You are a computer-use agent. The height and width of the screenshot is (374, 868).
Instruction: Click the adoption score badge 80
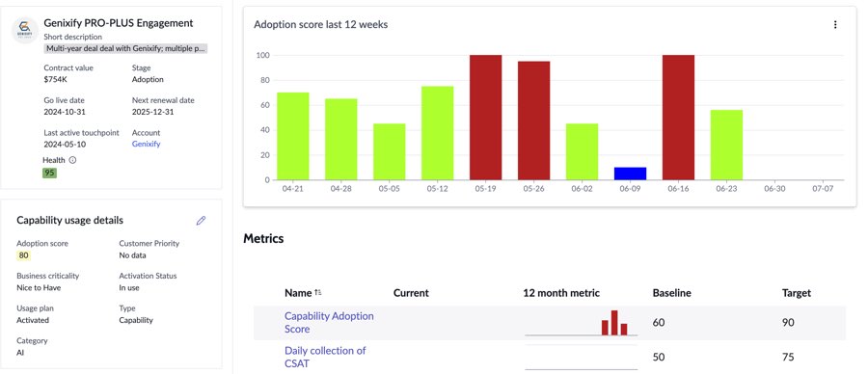(23, 255)
